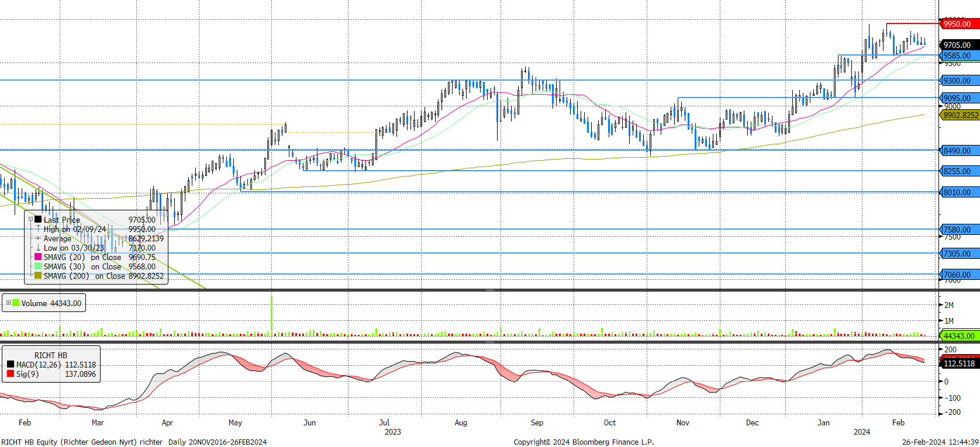
Task: Click the Dec label on time axis
Action: (753, 422)
